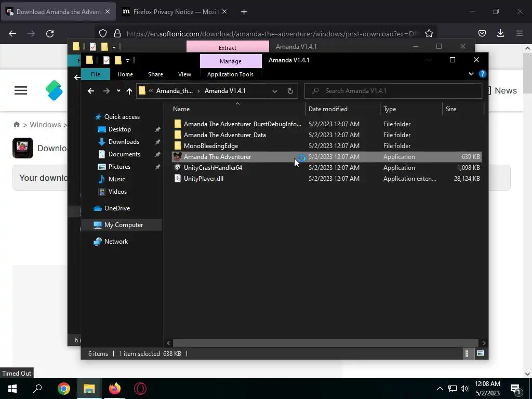
Task: Click Properties icon in quick access toolbar
Action: pyautogui.click(x=106, y=60)
